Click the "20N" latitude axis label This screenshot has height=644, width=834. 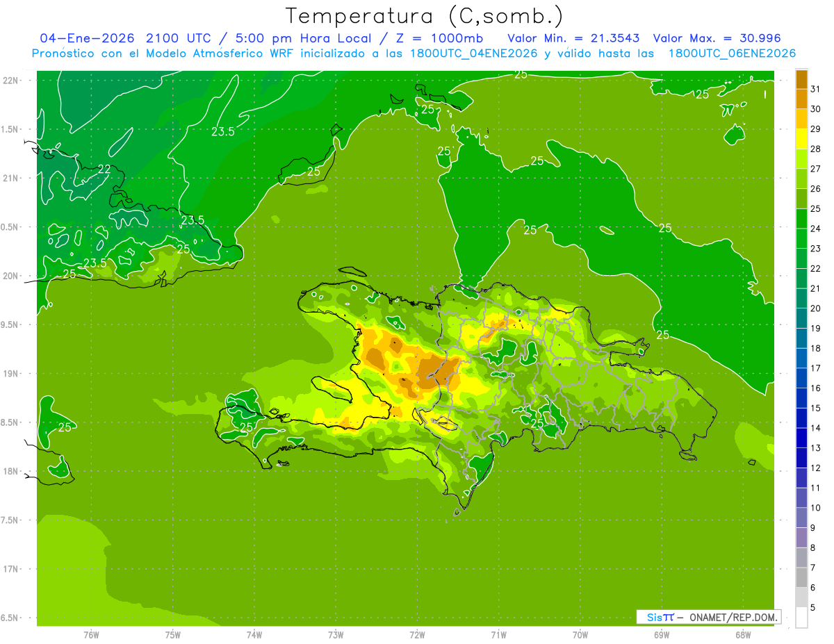click(10, 276)
